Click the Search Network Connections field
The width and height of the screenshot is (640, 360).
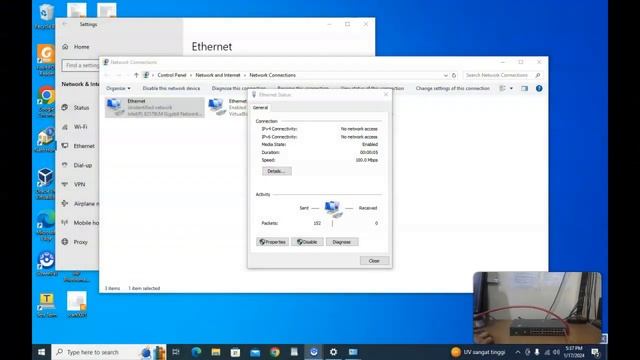pos(502,75)
